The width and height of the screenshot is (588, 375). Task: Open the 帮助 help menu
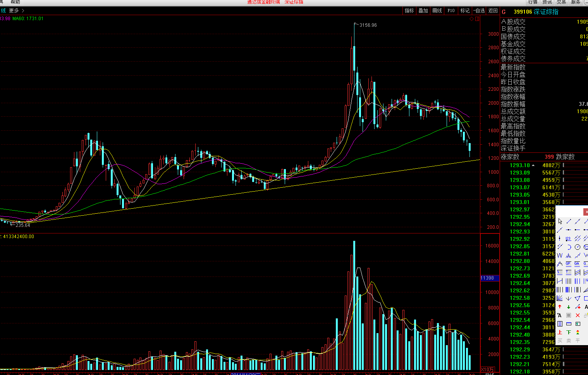(15, 2)
